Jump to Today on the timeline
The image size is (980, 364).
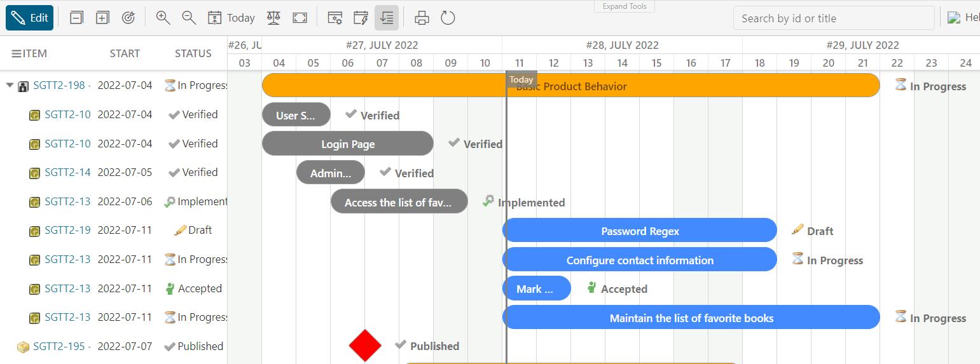click(x=231, y=18)
